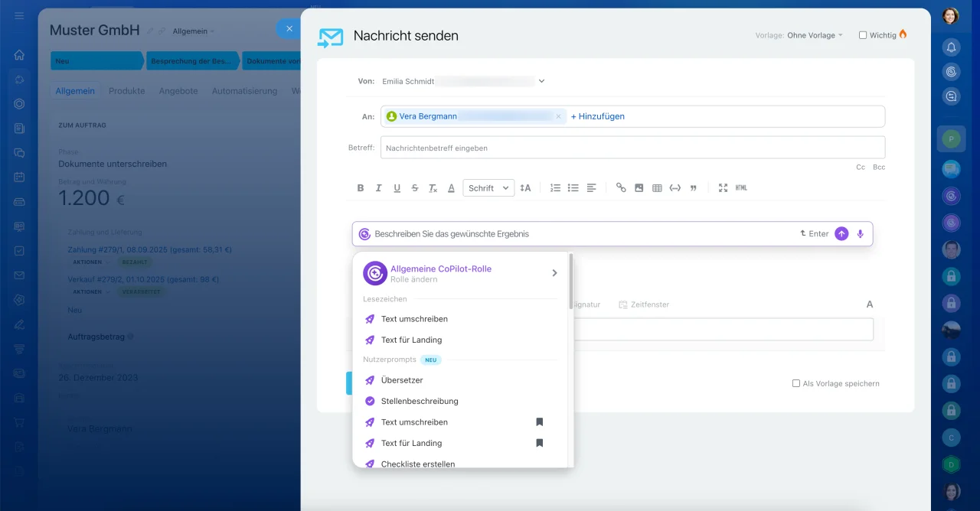Image resolution: width=980 pixels, height=511 pixels.
Task: Expand the Von sender dropdown arrow
Action: (541, 81)
